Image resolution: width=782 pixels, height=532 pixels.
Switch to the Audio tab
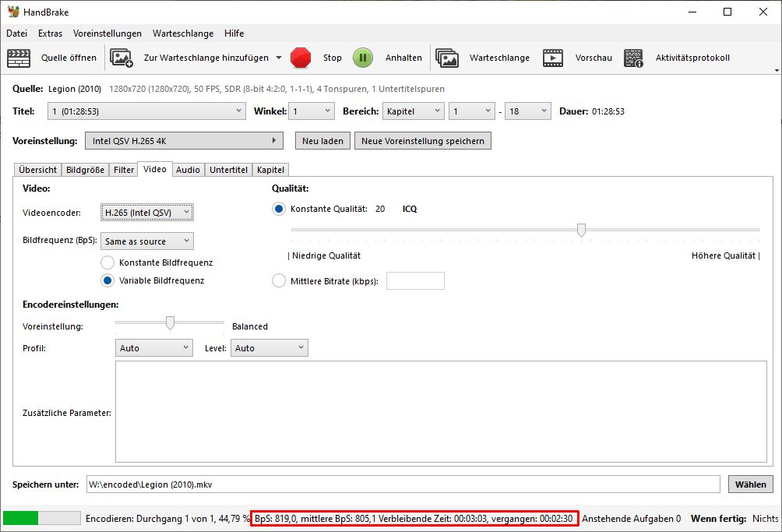point(188,170)
